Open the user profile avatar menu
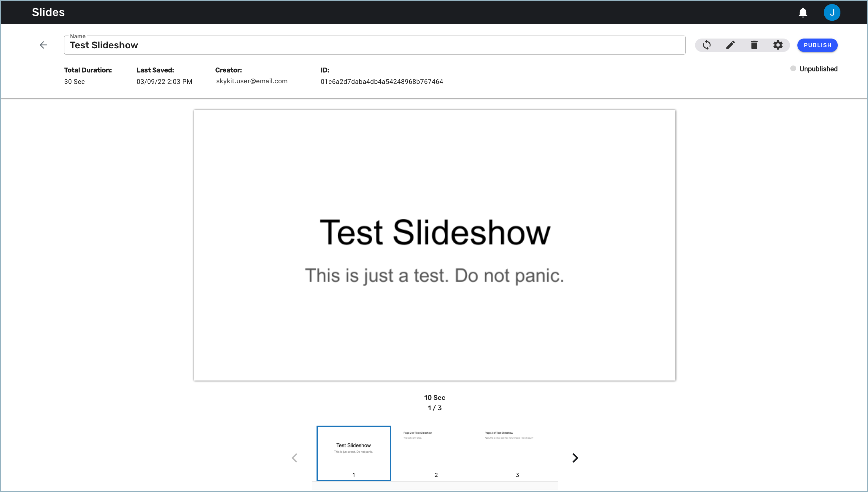This screenshot has height=492, width=868. pyautogui.click(x=832, y=12)
